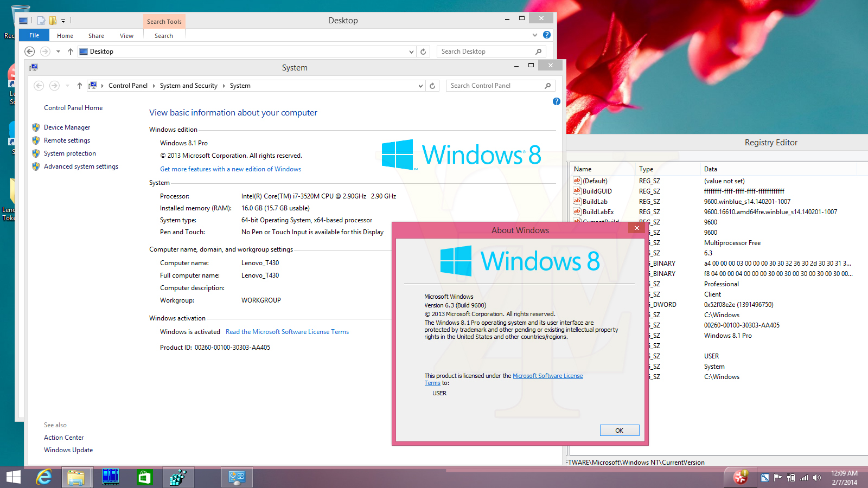
Task: Open Help icon in Desktop explorer ribbon
Action: [x=547, y=35]
